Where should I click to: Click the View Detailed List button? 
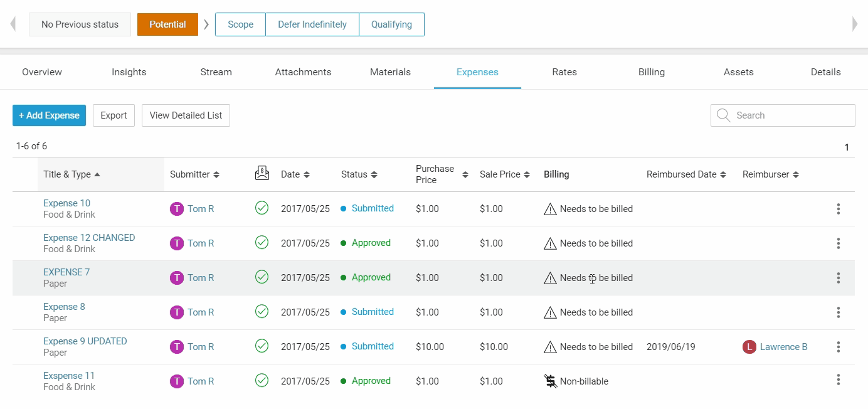click(x=186, y=115)
